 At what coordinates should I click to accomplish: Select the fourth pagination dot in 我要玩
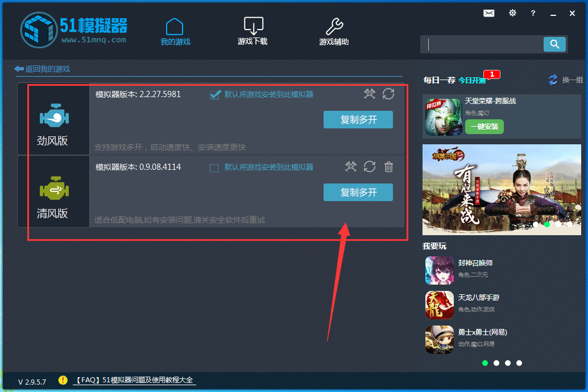519,362
